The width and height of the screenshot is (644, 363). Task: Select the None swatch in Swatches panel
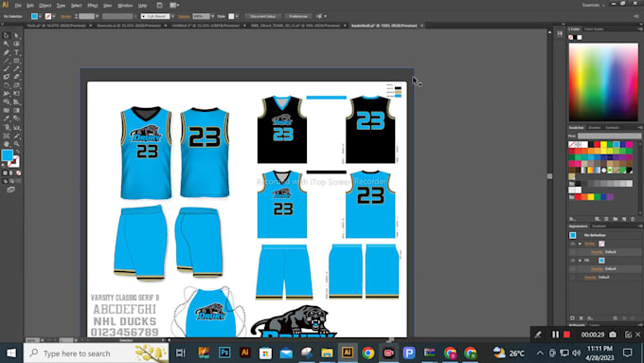point(572,144)
